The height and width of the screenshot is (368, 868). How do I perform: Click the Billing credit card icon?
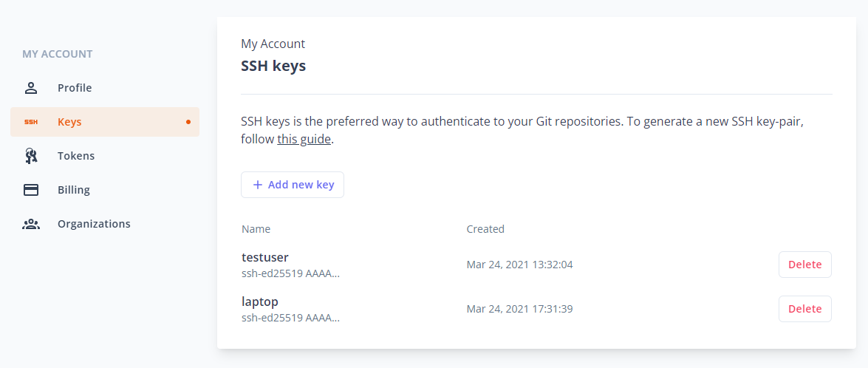(x=31, y=190)
